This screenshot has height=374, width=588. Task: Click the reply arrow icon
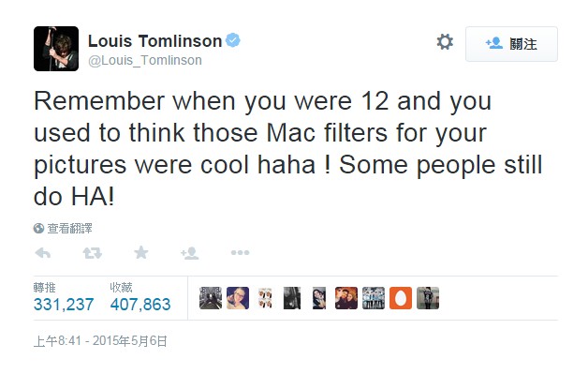tap(43, 253)
